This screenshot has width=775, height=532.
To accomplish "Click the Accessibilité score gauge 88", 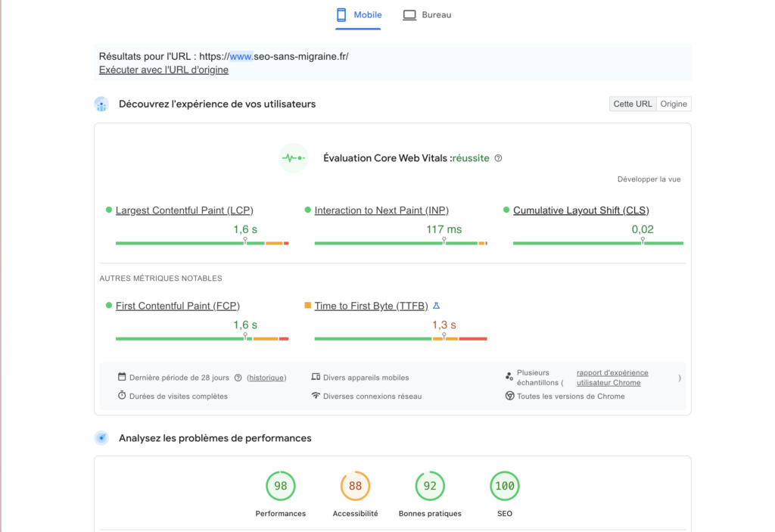I will pos(355,486).
